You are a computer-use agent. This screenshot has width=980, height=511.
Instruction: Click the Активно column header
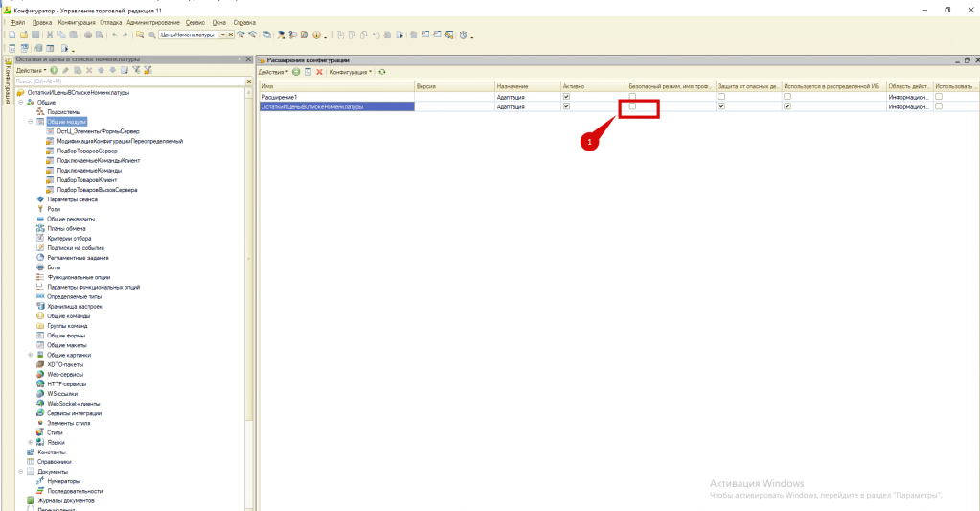593,86
